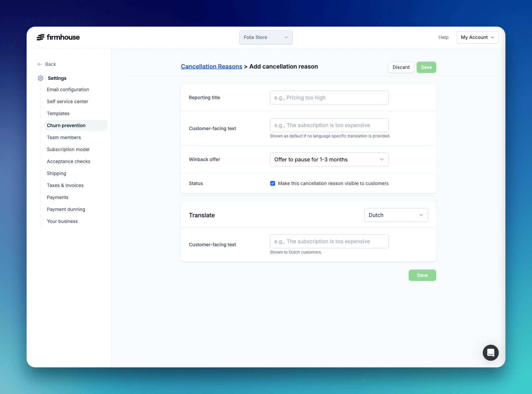
Task: Click the Dutch customer-facing text field
Action: [x=329, y=241]
